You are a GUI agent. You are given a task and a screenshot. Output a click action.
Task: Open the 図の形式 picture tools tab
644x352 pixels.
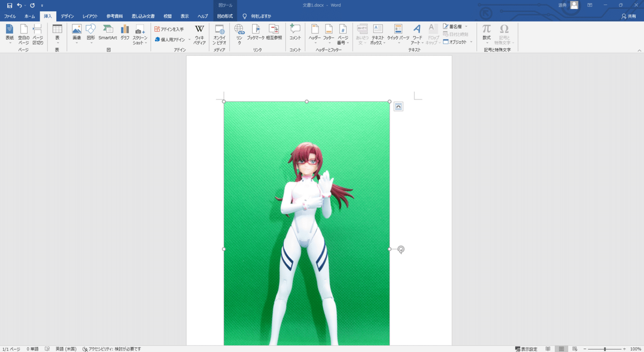pos(225,17)
